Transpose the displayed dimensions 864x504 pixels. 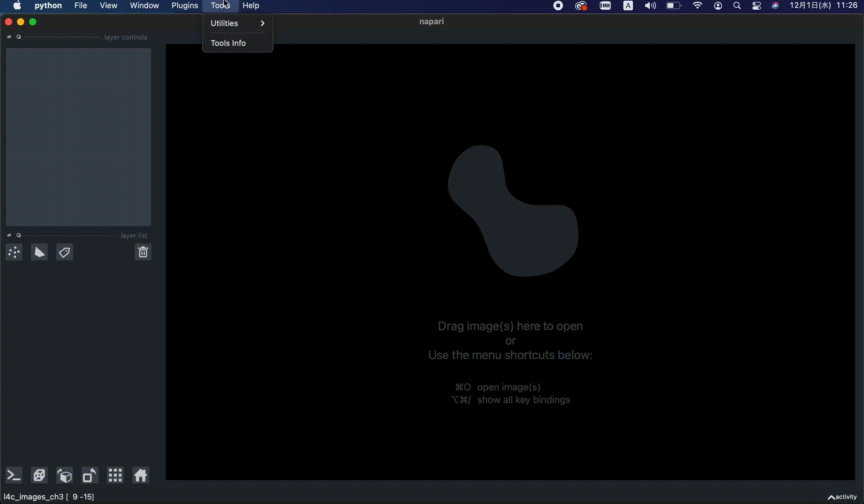(x=90, y=475)
